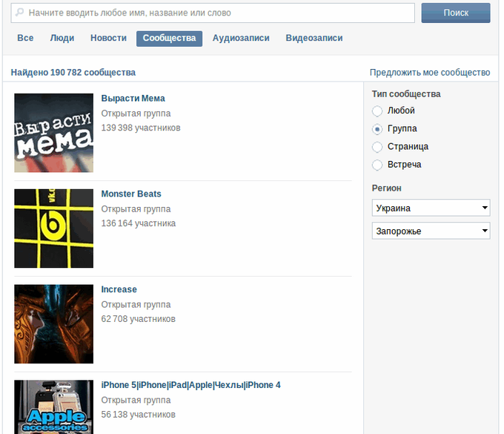Switch to the Новости tab
The image size is (504, 434).
click(x=108, y=39)
